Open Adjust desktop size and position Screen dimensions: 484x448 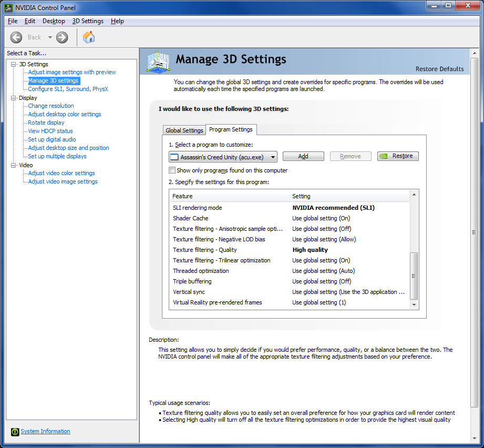(x=68, y=148)
